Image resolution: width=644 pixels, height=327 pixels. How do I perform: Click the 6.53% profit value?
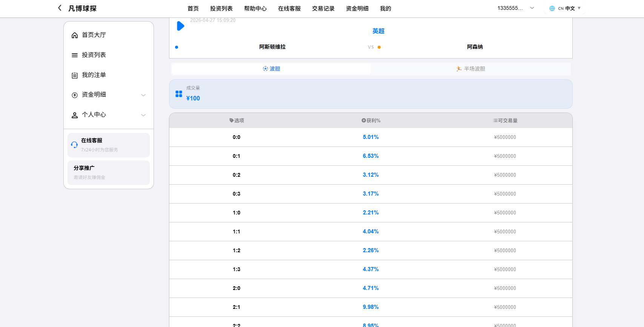pos(371,156)
